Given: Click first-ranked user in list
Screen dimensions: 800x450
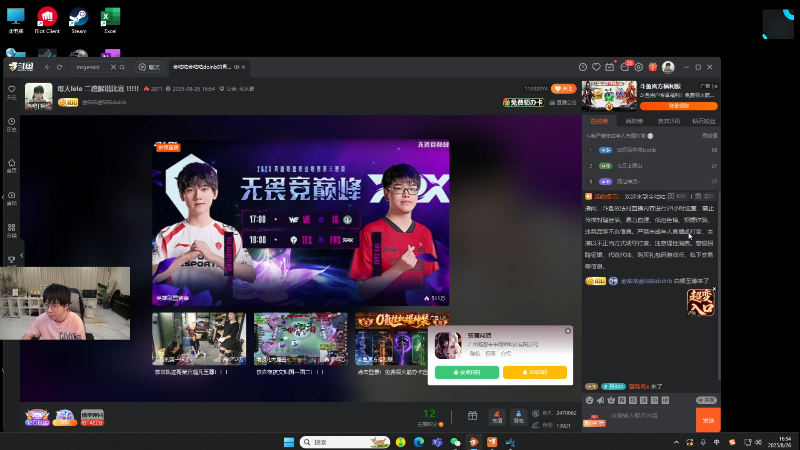Looking at the screenshot, I should click(x=652, y=150).
